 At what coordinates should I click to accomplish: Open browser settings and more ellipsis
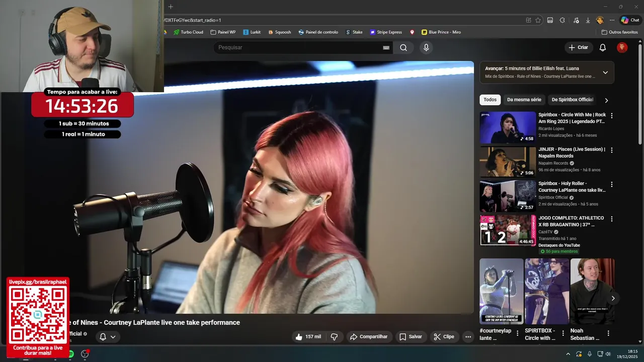pyautogui.click(x=612, y=20)
